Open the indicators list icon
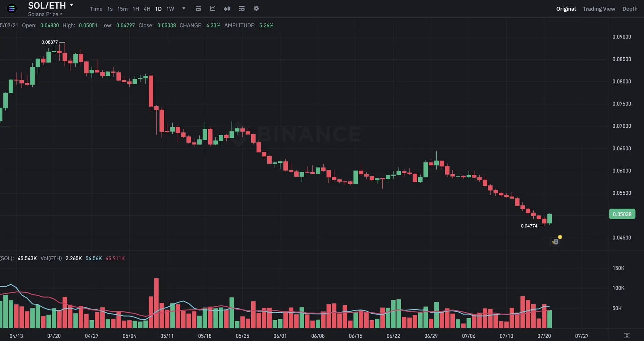 [x=242, y=9]
